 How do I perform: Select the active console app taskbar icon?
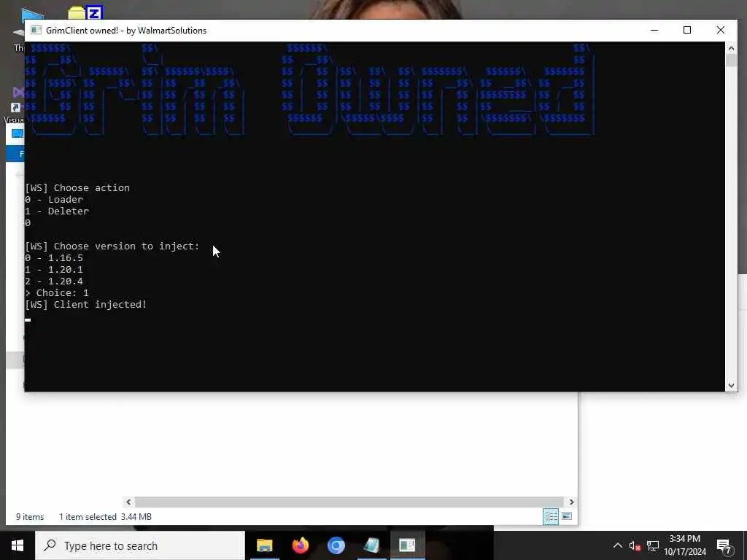pos(407,545)
